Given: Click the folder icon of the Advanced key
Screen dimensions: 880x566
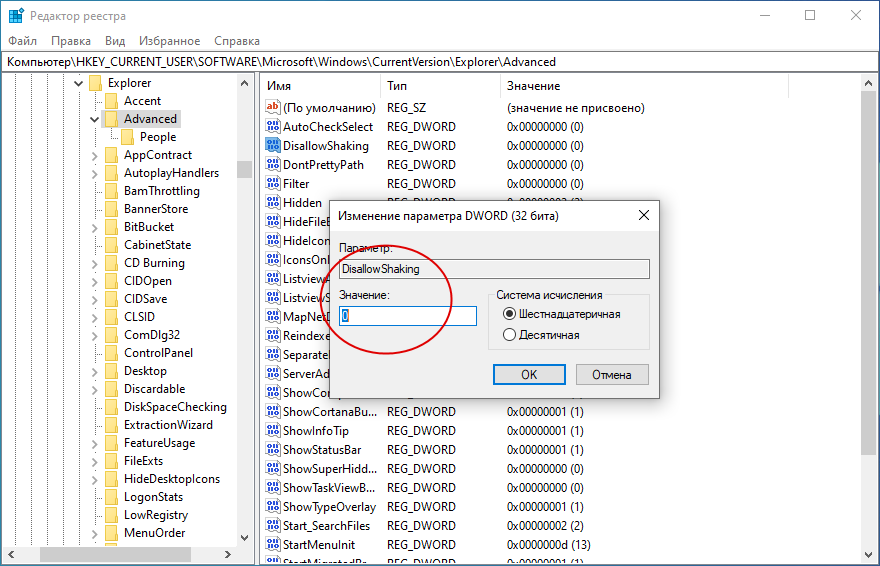Looking at the screenshot, I should click(111, 119).
